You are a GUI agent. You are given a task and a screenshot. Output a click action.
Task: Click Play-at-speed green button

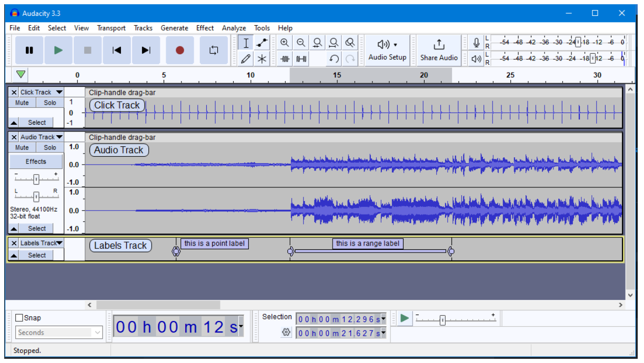404,318
